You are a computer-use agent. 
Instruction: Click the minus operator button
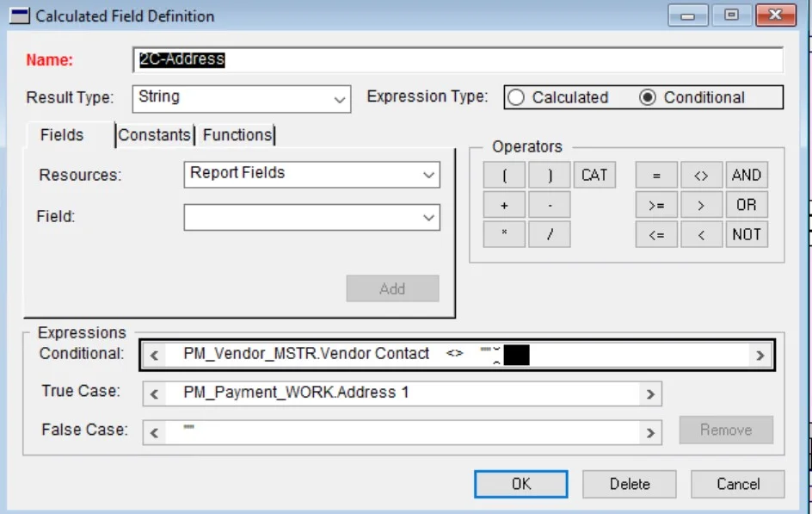coord(550,205)
